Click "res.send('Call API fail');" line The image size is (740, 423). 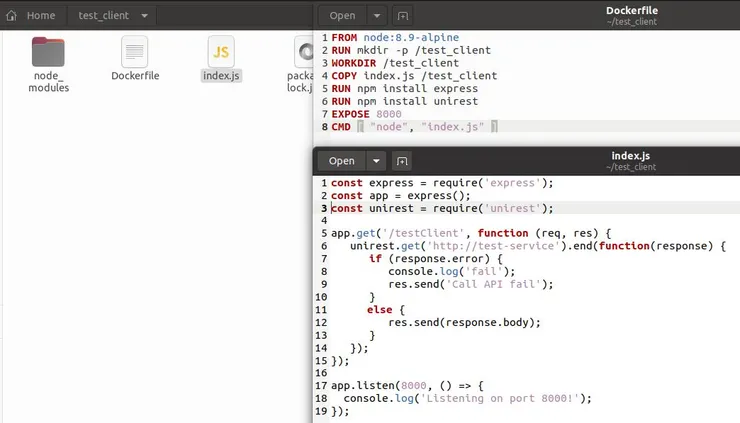pyautogui.click(x=471, y=284)
